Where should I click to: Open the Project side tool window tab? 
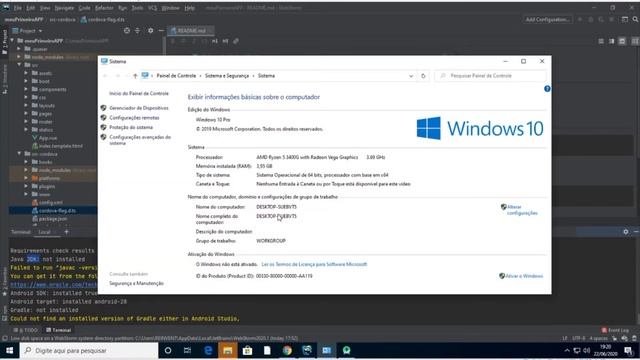click(4, 42)
